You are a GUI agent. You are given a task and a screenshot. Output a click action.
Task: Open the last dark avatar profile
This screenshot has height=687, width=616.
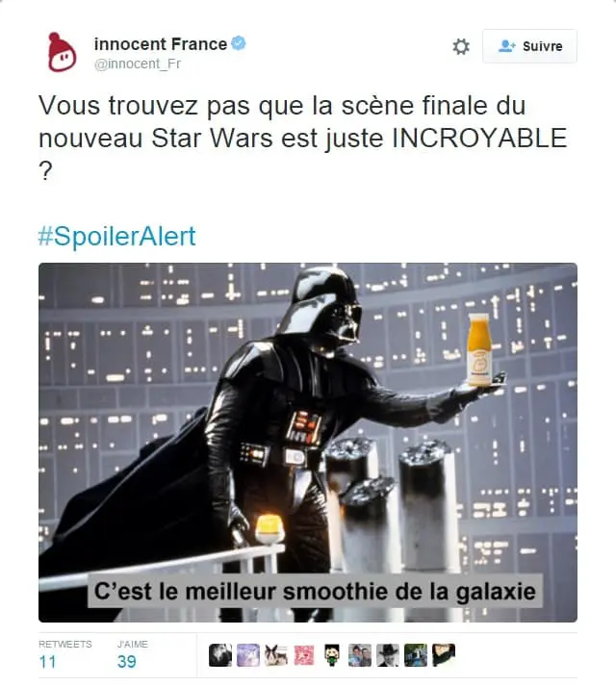pyautogui.click(x=444, y=655)
